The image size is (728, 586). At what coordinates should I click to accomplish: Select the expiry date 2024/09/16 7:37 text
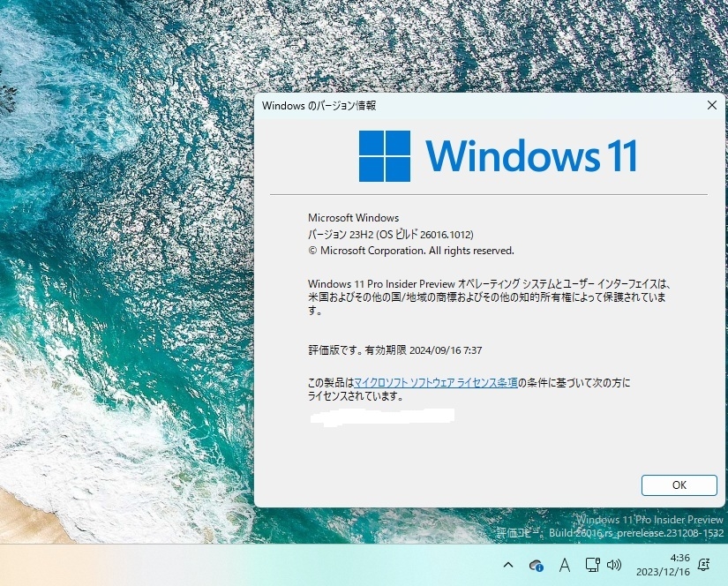(x=446, y=350)
